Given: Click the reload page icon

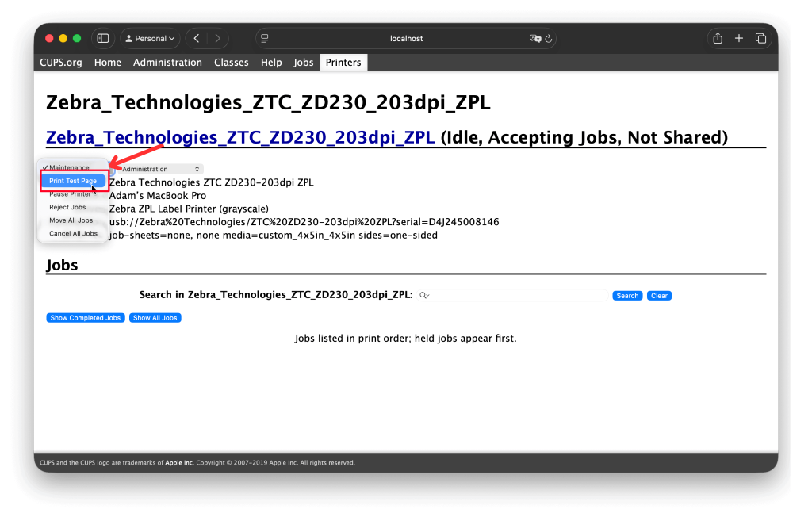Looking at the screenshot, I should (x=548, y=38).
